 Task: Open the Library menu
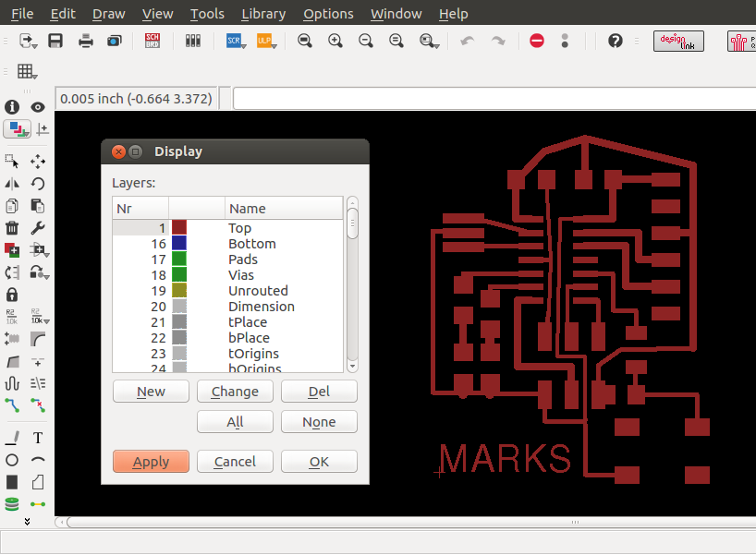pos(263,14)
